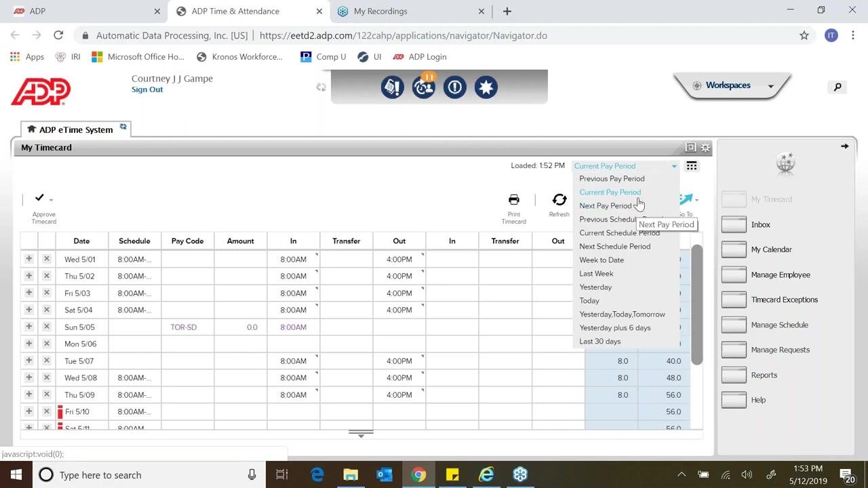Click the X delete icon on Thu 5/02 row

[46, 276]
